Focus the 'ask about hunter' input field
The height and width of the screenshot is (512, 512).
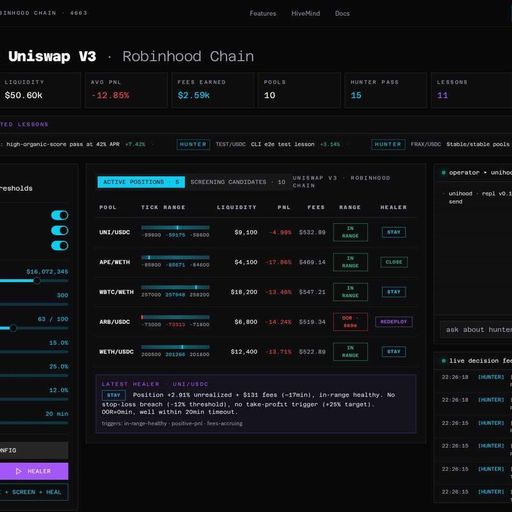477,330
